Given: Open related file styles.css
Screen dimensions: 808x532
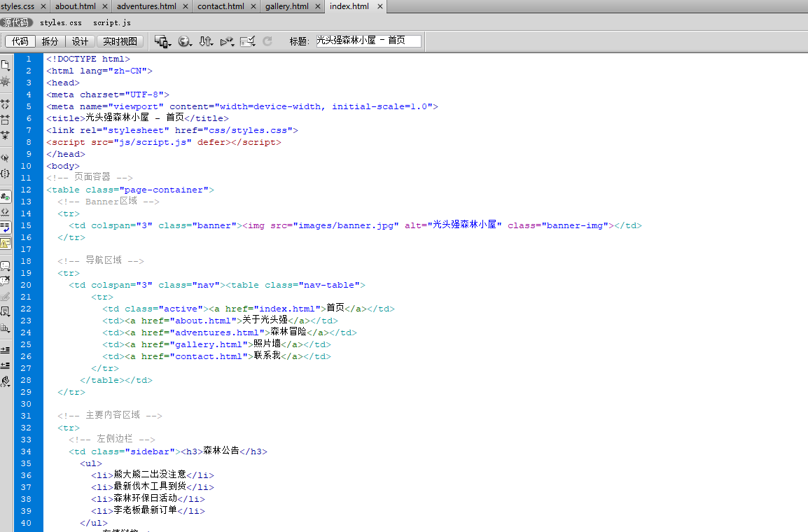Looking at the screenshot, I should [x=61, y=22].
